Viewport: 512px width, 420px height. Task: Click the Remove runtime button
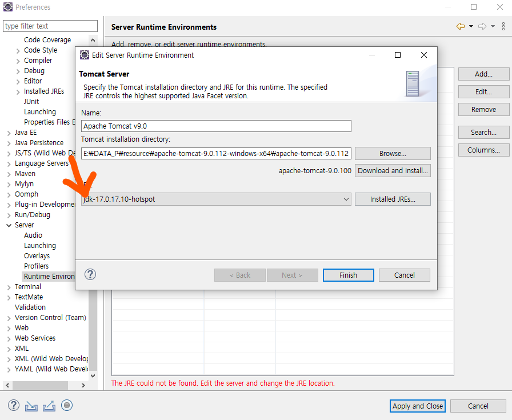coord(483,109)
